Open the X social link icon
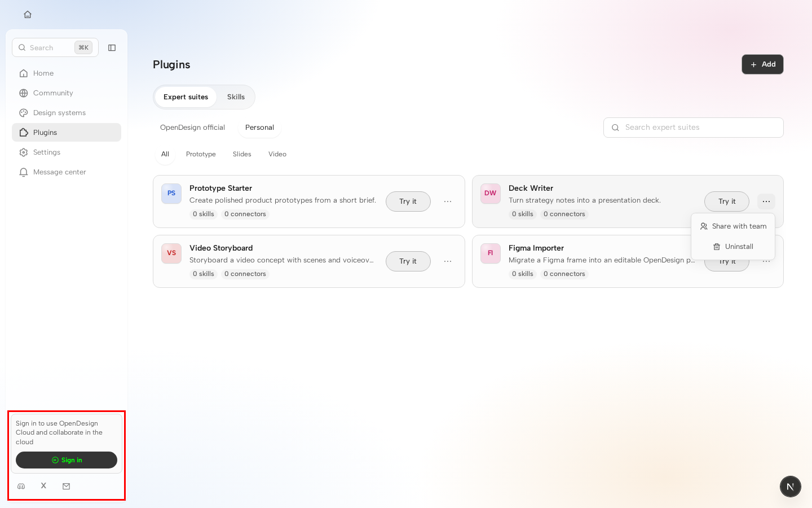 (43, 486)
